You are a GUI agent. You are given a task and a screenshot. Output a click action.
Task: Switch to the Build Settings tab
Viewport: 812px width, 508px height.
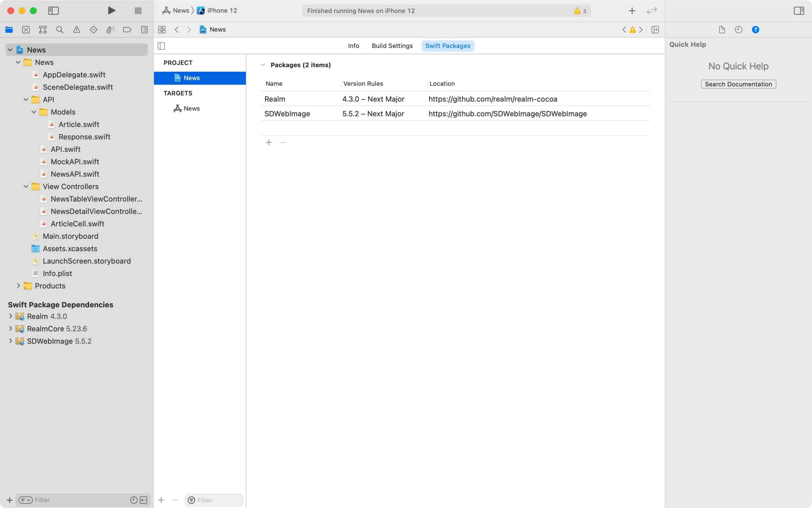(x=392, y=46)
